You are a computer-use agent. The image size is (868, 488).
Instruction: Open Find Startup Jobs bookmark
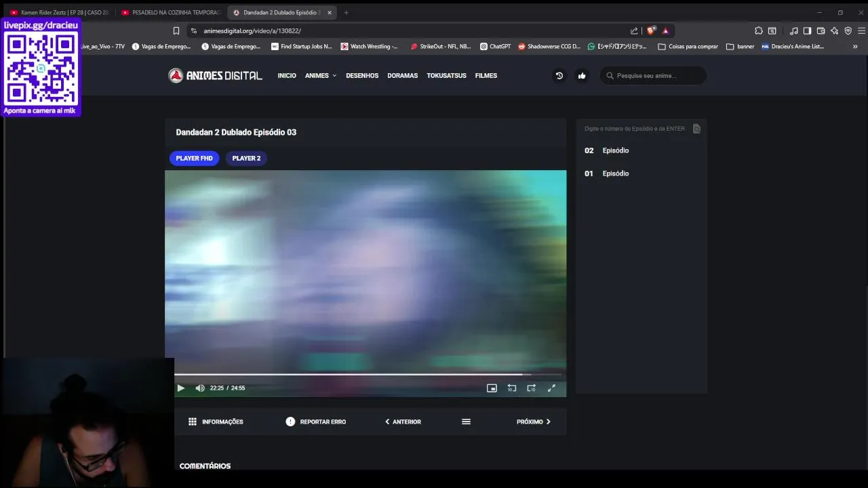click(301, 47)
